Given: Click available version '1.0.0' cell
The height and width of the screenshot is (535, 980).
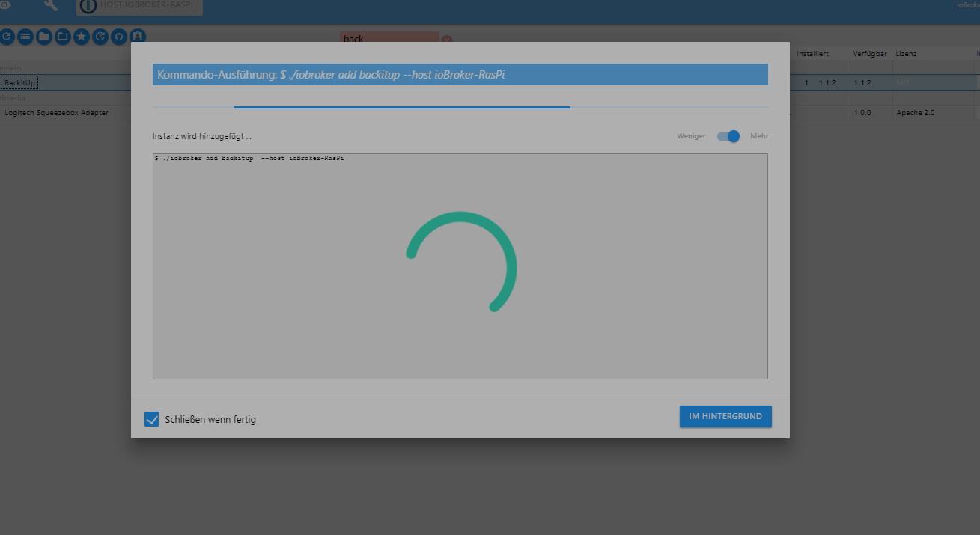Looking at the screenshot, I should (862, 112).
